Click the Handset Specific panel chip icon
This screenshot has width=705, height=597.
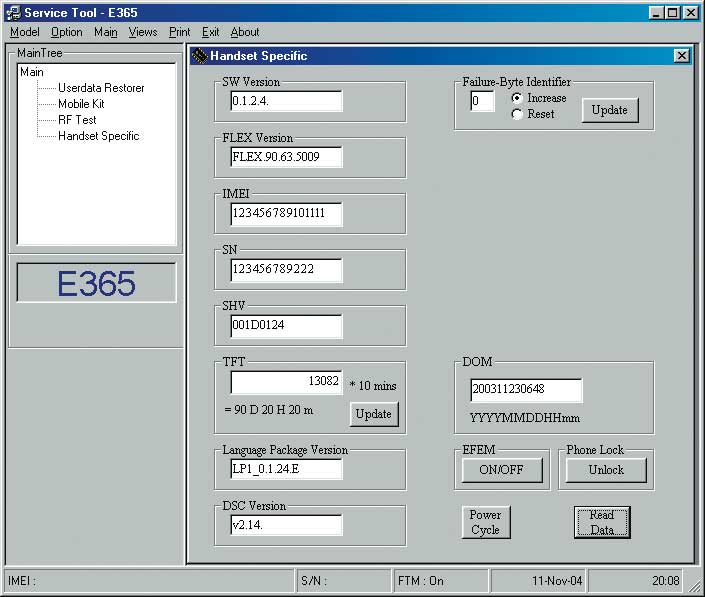(199, 56)
